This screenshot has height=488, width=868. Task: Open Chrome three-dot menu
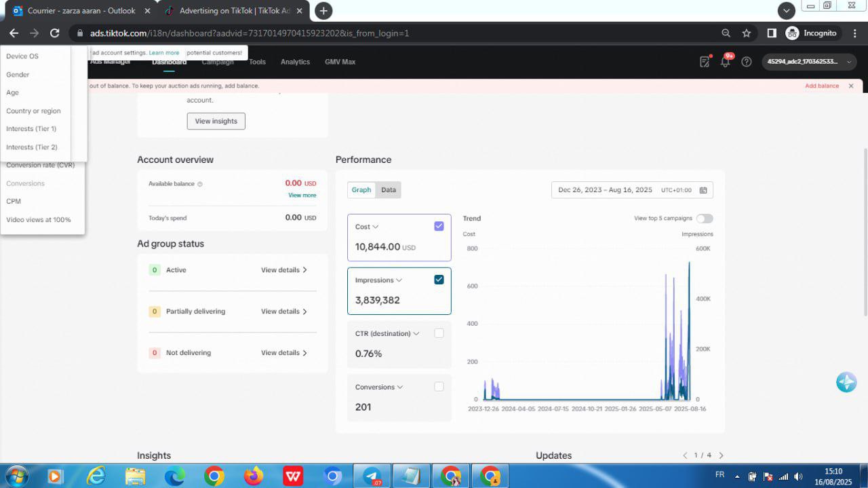click(x=854, y=33)
